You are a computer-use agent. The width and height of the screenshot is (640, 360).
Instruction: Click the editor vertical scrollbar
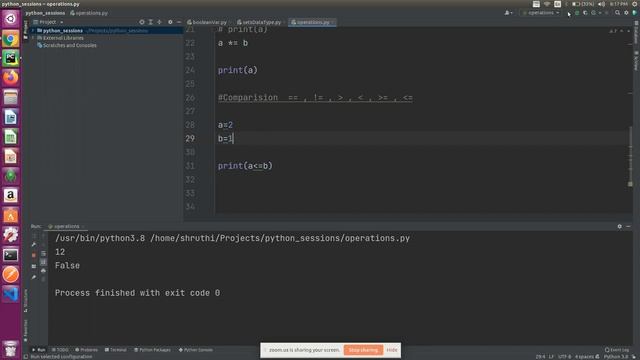point(631,155)
